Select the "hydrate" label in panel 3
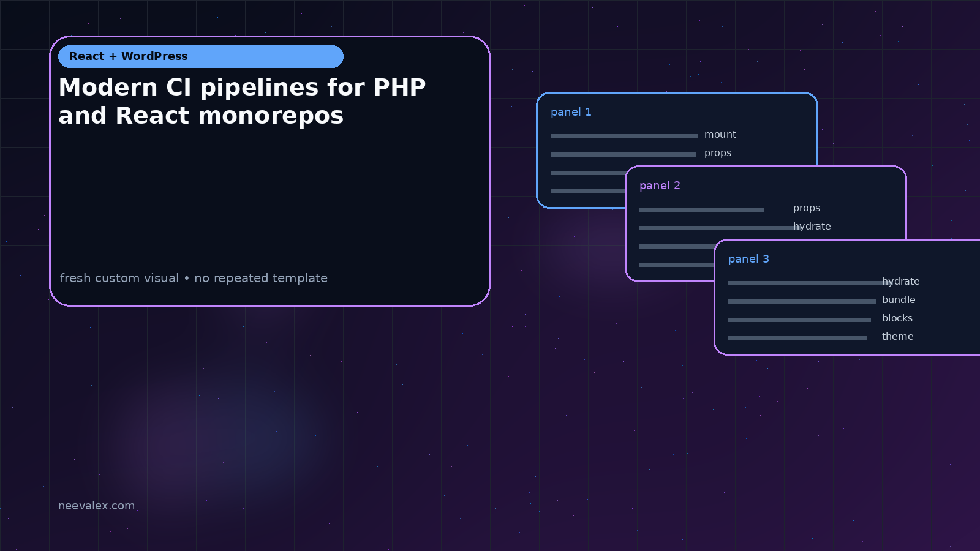 pyautogui.click(x=901, y=282)
